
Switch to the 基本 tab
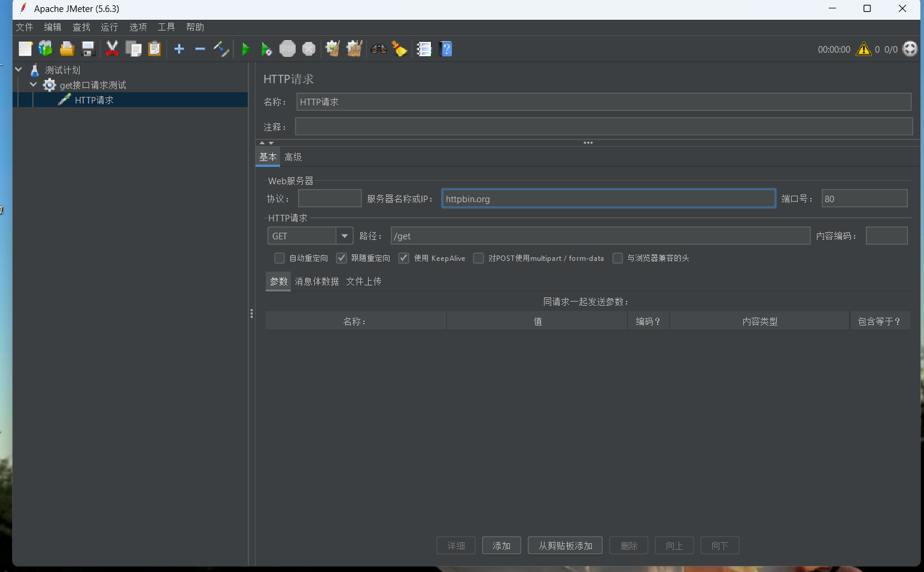[268, 157]
